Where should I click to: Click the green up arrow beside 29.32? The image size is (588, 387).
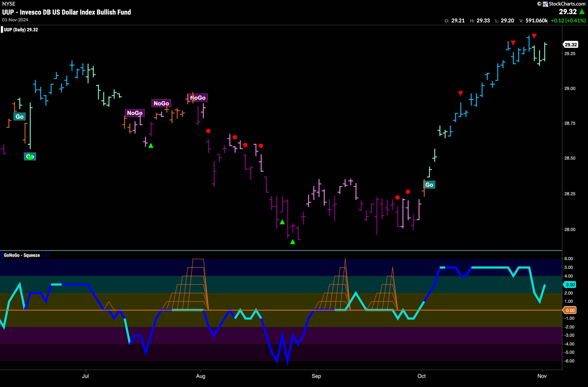[582, 12]
